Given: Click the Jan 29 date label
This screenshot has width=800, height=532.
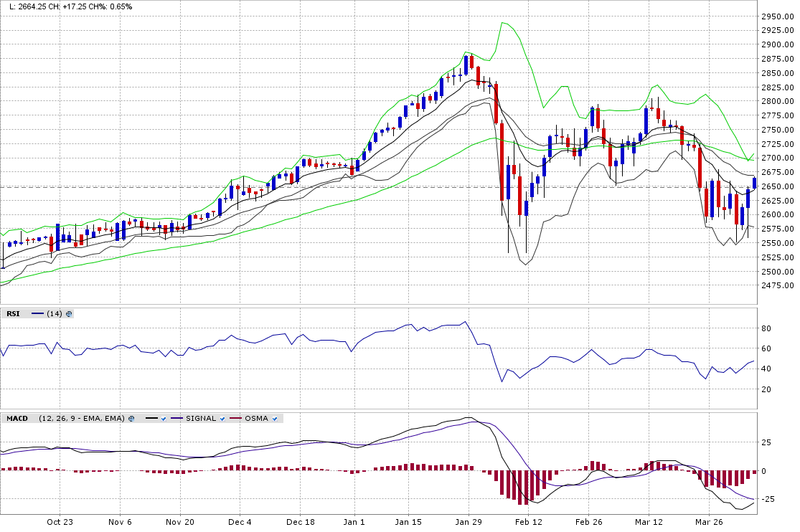Looking at the screenshot, I should [469, 522].
